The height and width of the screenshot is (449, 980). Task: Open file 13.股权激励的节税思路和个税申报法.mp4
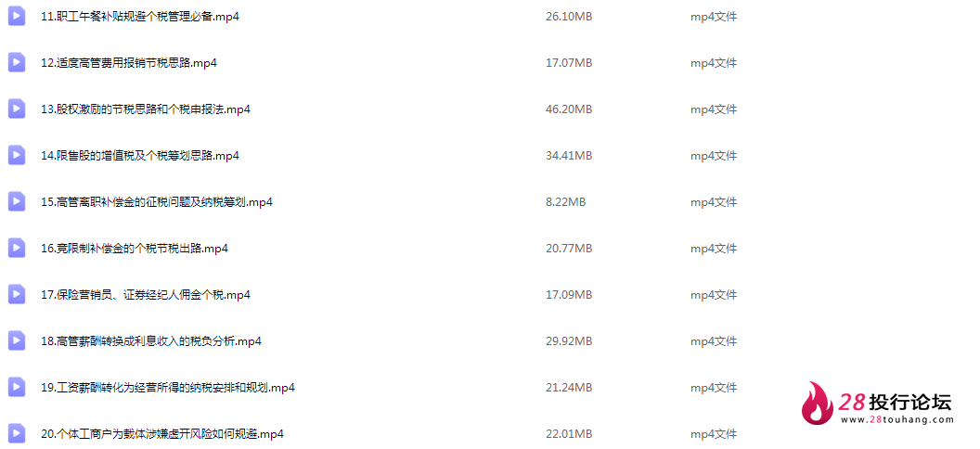pyautogui.click(x=146, y=109)
